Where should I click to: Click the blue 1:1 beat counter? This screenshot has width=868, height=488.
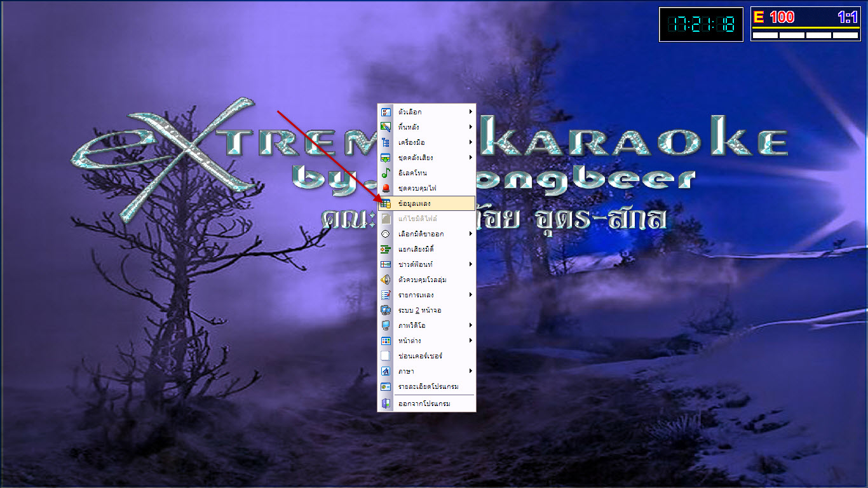(x=848, y=17)
